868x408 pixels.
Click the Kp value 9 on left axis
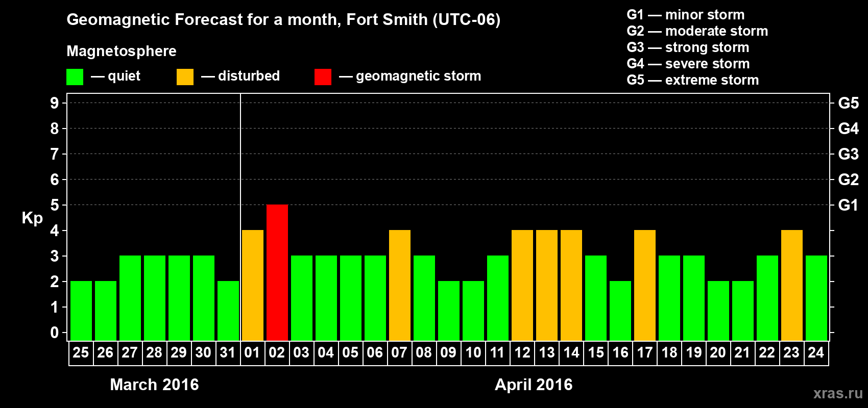tap(55, 103)
